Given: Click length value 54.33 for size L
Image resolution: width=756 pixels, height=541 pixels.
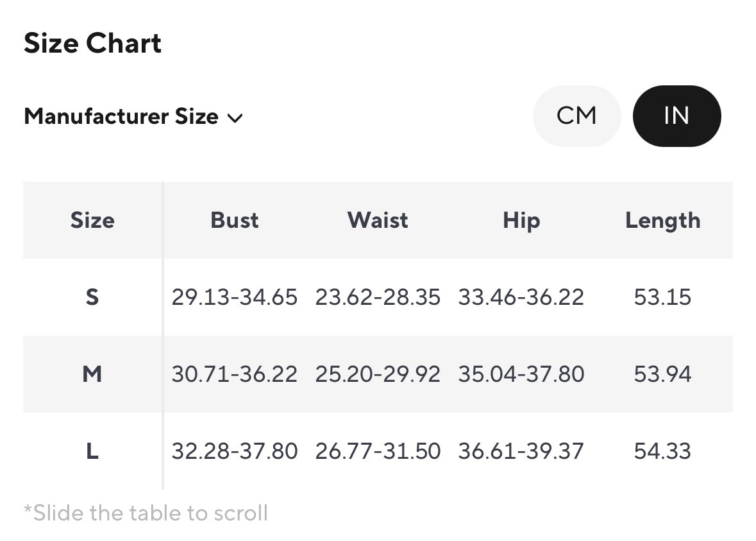Looking at the screenshot, I should pyautogui.click(x=663, y=451).
